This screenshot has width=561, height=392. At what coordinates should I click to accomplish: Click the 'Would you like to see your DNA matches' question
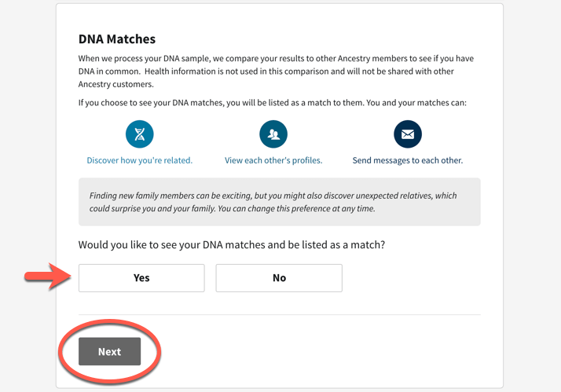click(232, 244)
